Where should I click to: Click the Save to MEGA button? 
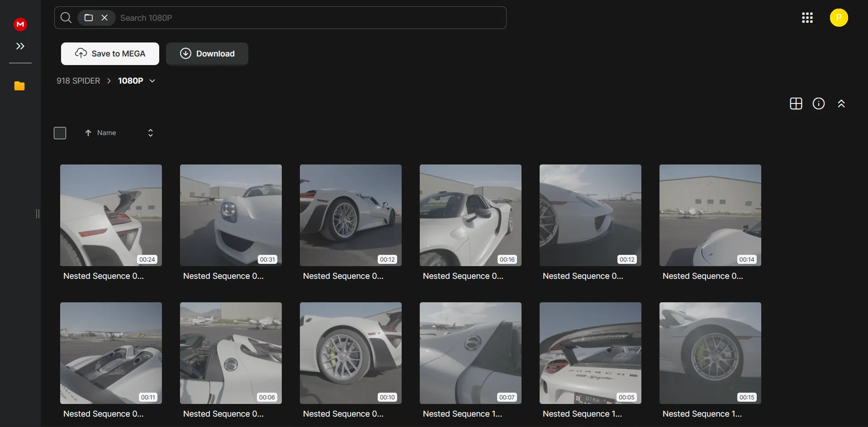click(x=109, y=53)
